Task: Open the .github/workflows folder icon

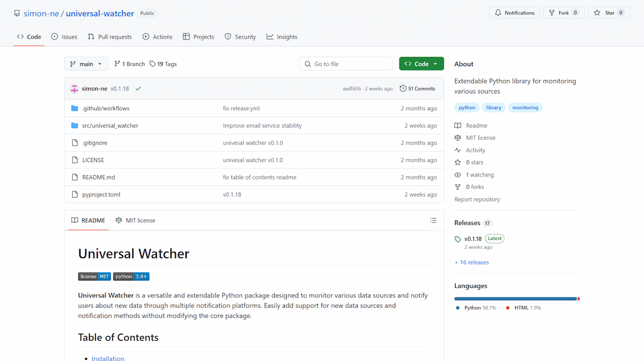Action: click(75, 108)
